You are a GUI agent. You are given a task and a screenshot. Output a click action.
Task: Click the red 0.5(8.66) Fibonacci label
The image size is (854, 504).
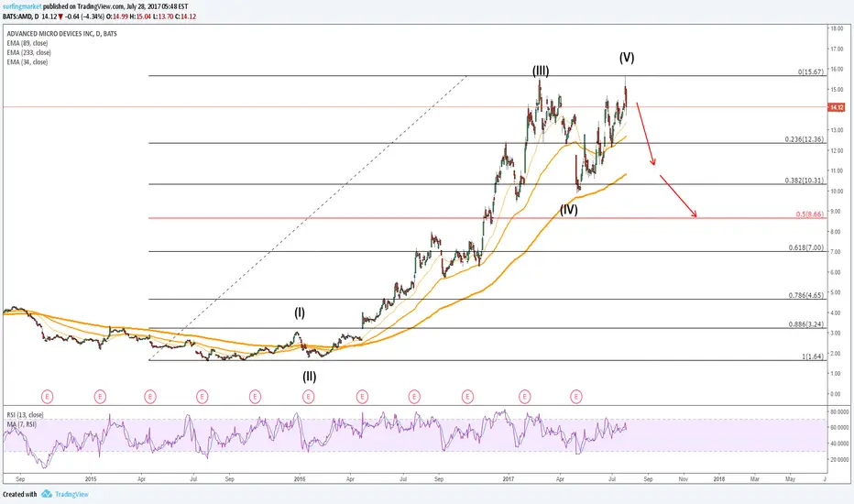point(810,214)
